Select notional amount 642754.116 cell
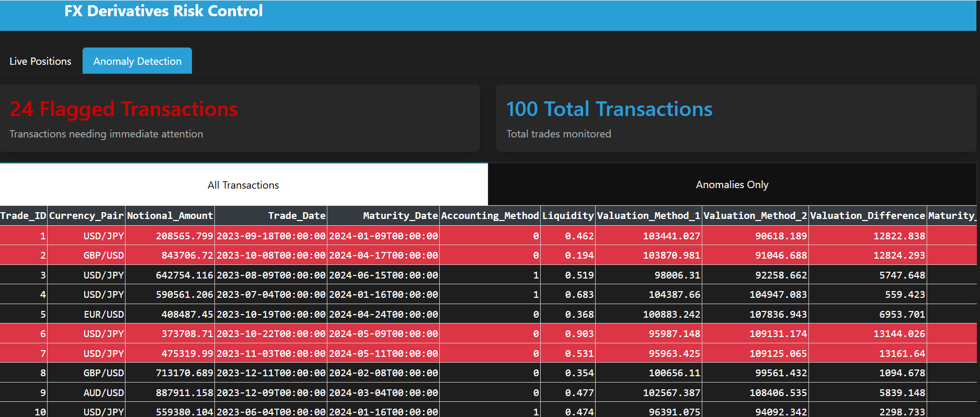The height and width of the screenshot is (417, 980). click(170, 275)
